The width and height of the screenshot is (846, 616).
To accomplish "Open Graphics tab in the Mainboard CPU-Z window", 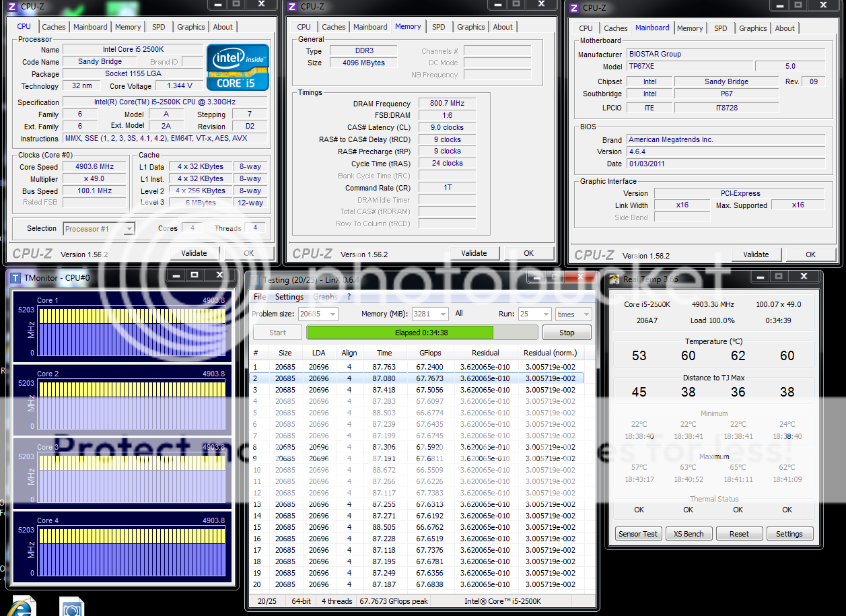I will click(753, 28).
